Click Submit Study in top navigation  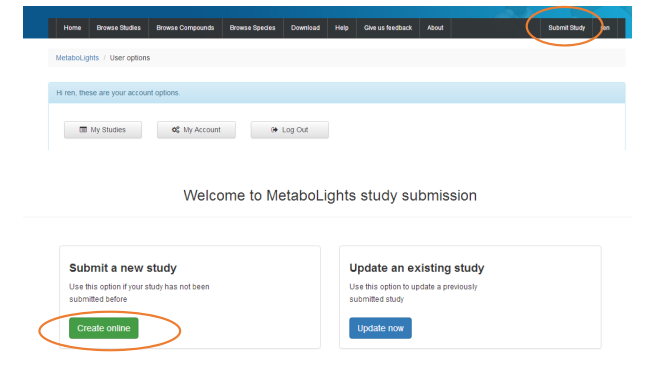567,28
